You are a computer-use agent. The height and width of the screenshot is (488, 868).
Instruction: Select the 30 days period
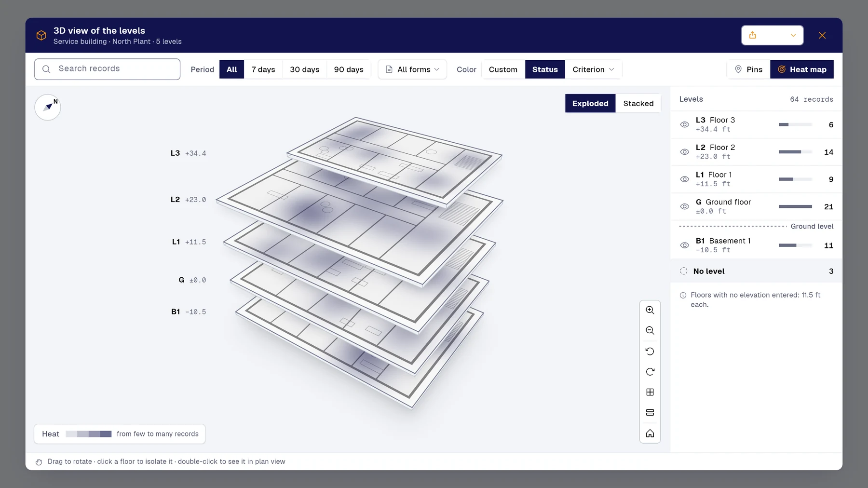[x=305, y=69]
